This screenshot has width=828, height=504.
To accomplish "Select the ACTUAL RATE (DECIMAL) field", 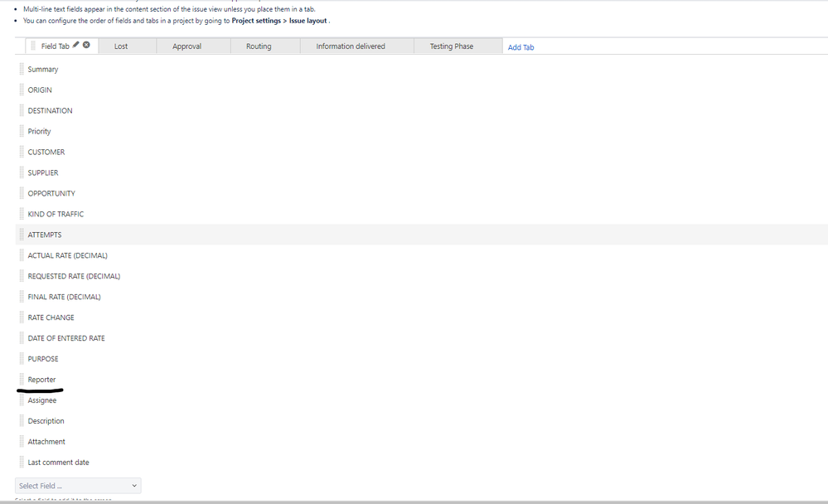I will [421, 255].
